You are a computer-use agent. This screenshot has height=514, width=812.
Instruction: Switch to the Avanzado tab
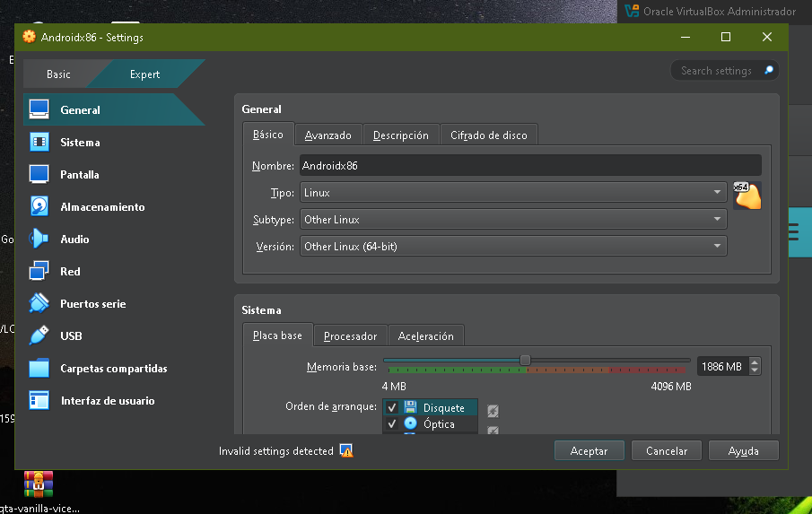[x=327, y=135]
